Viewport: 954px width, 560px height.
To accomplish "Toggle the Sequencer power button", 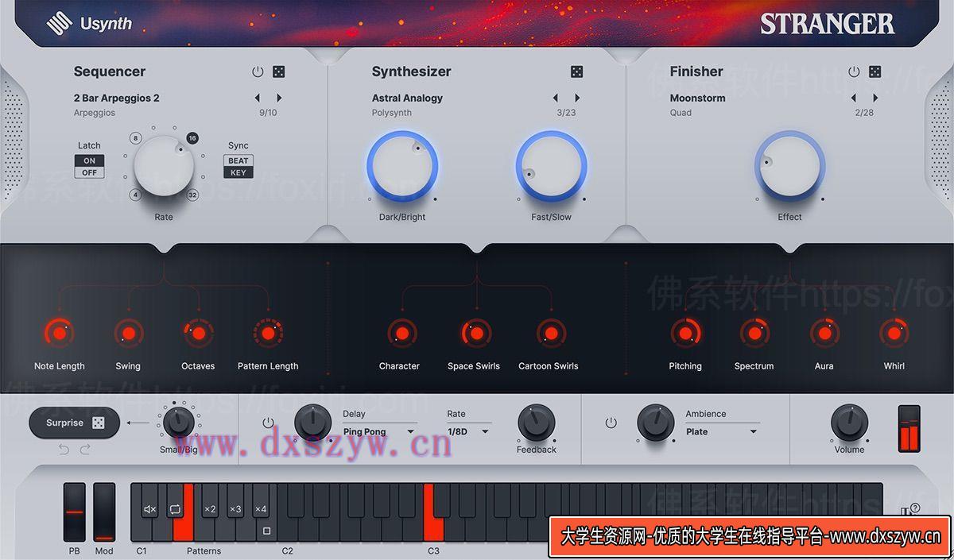I will click(258, 71).
